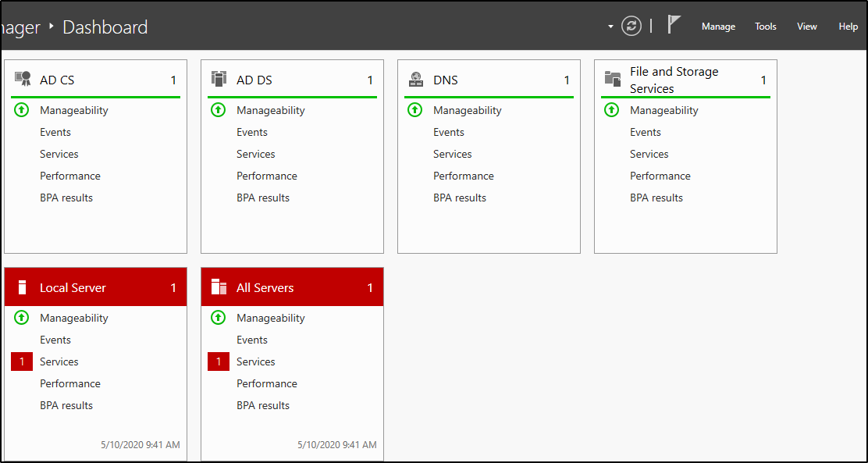Click the File and Storage Services icon
Viewport: 868px width, 463px height.
tap(613, 79)
